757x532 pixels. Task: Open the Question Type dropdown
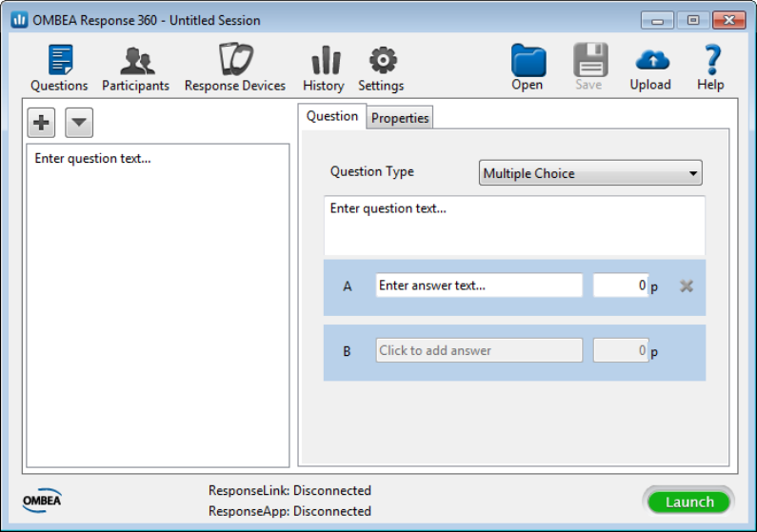[x=590, y=172]
